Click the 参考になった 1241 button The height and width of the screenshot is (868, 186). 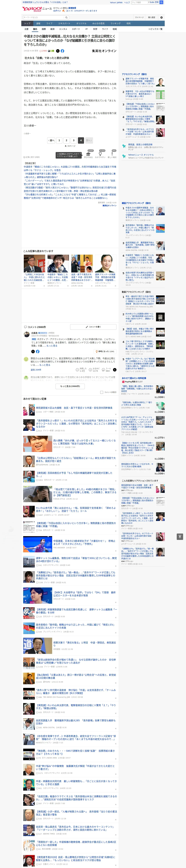[105, 351]
